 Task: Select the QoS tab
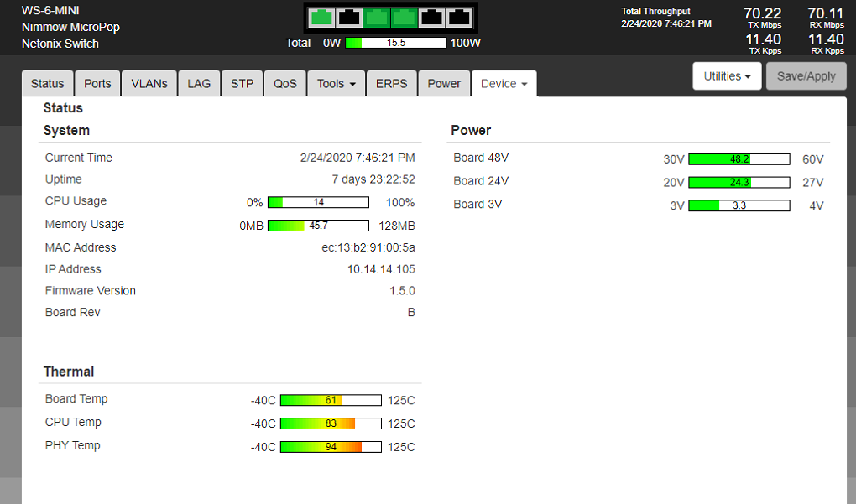click(x=284, y=84)
